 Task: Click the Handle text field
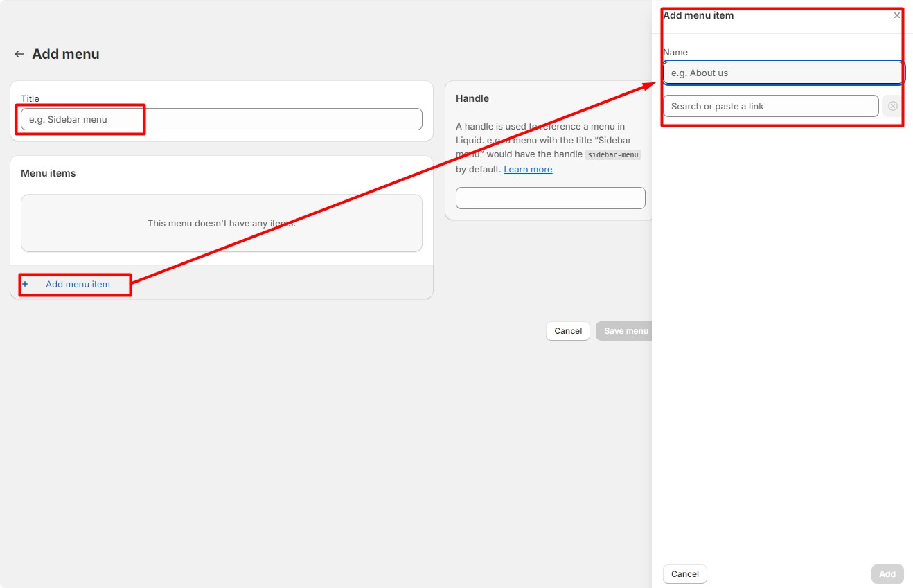pos(550,198)
